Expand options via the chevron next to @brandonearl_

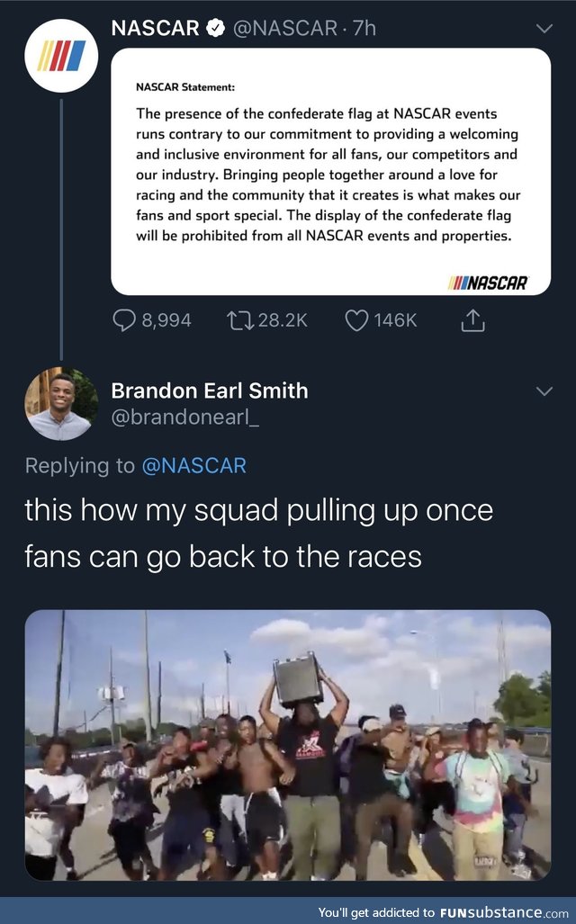point(544,390)
